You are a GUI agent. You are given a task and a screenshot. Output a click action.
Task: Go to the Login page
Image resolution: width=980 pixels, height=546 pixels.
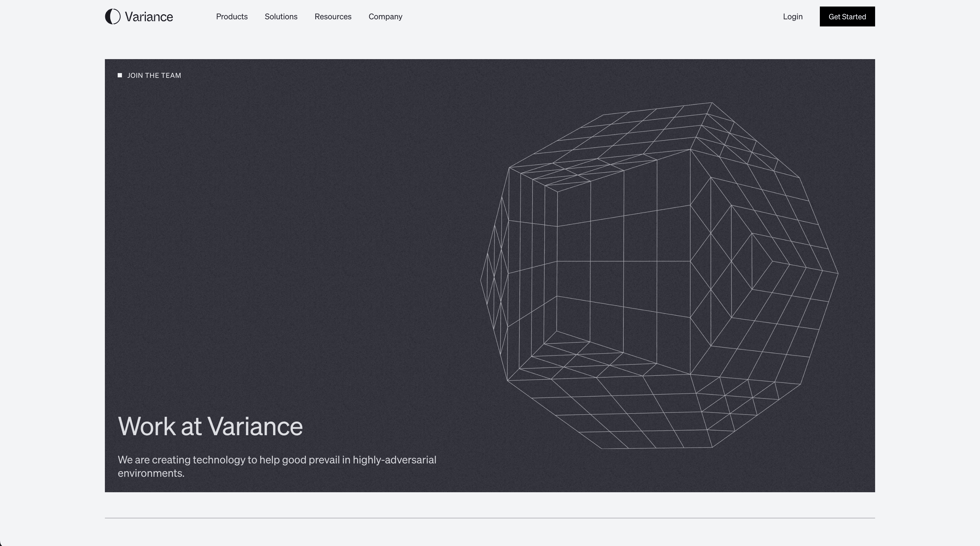(x=792, y=17)
